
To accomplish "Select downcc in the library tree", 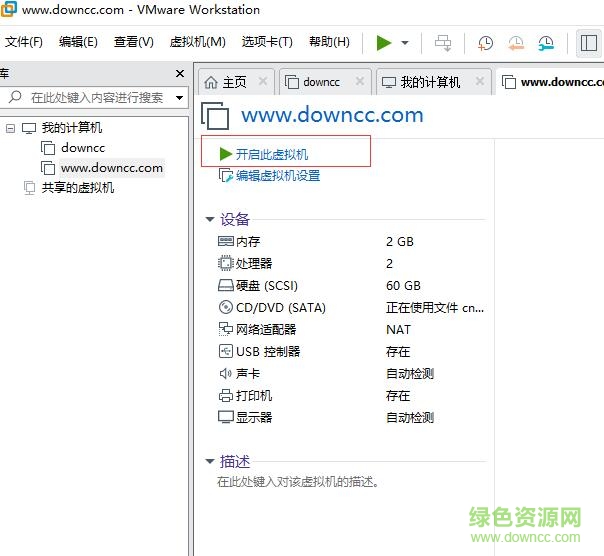I will (82, 148).
